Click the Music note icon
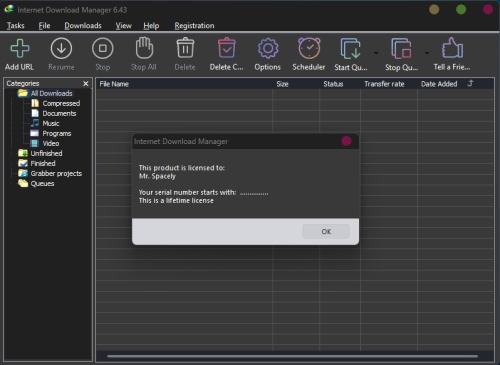This screenshot has width=500, height=365. (35, 123)
